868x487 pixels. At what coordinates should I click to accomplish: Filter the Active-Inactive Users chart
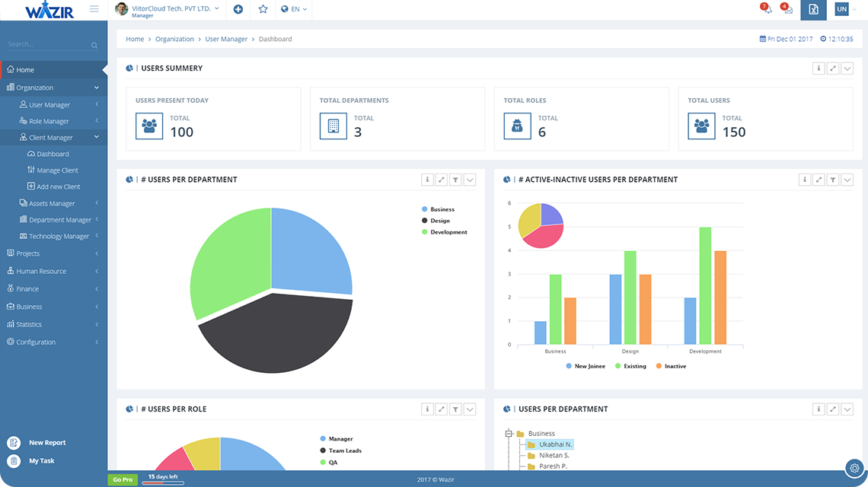[833, 180]
